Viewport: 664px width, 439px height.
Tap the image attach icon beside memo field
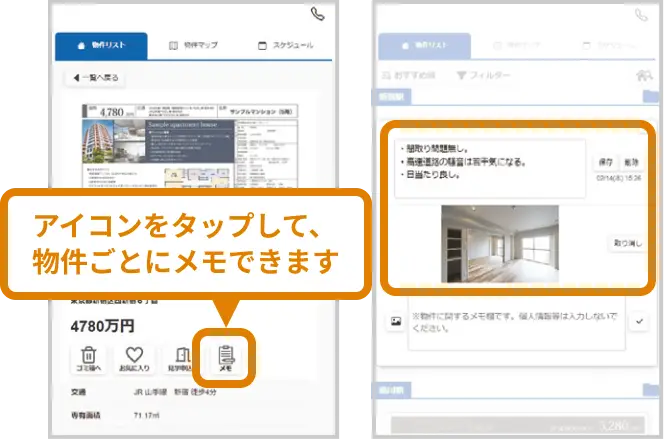395,322
